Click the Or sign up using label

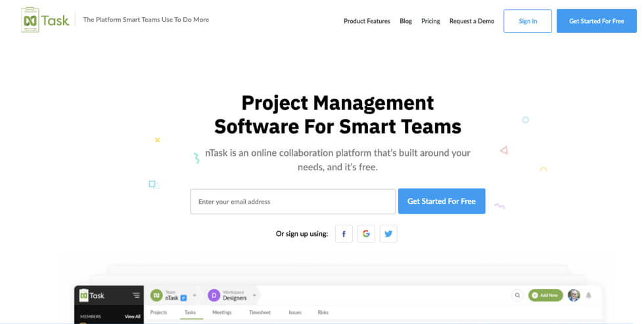[302, 234]
